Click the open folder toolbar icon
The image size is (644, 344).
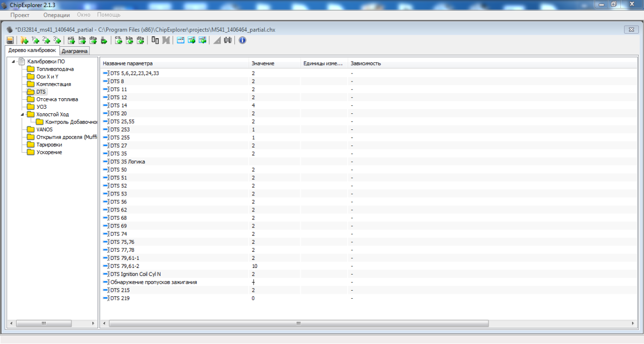24,40
